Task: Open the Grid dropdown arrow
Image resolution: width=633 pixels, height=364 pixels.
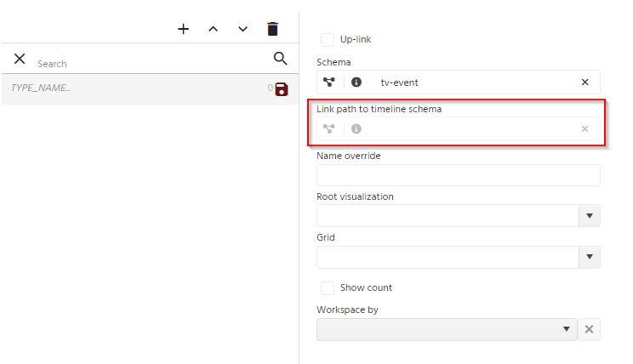Action: [x=590, y=257]
